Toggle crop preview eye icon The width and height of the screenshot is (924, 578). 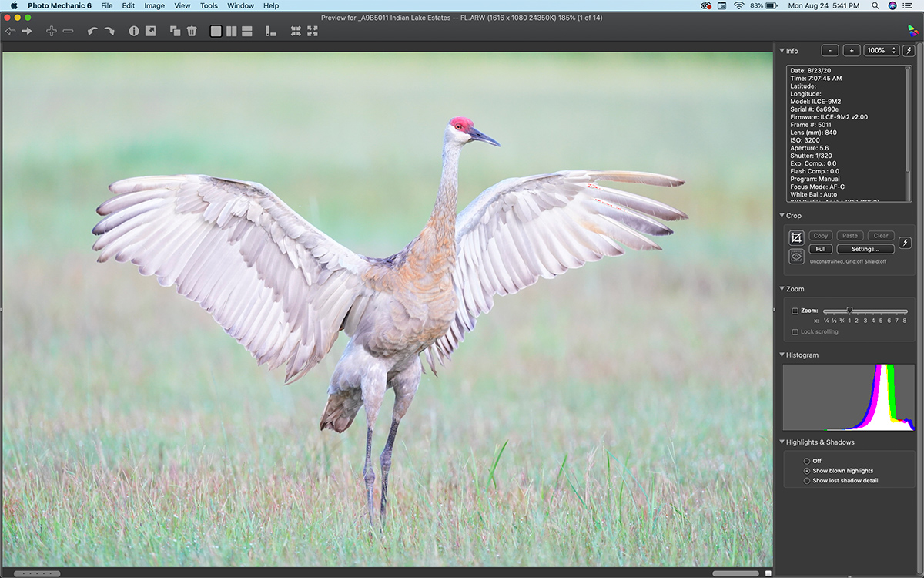point(796,256)
